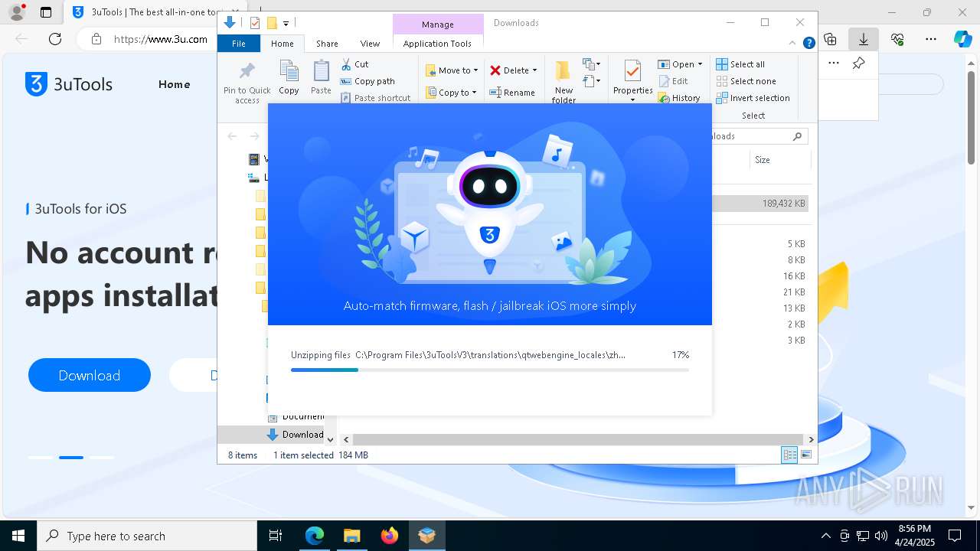980x551 pixels.
Task: Open File Explorer help question-mark icon
Action: click(808, 43)
